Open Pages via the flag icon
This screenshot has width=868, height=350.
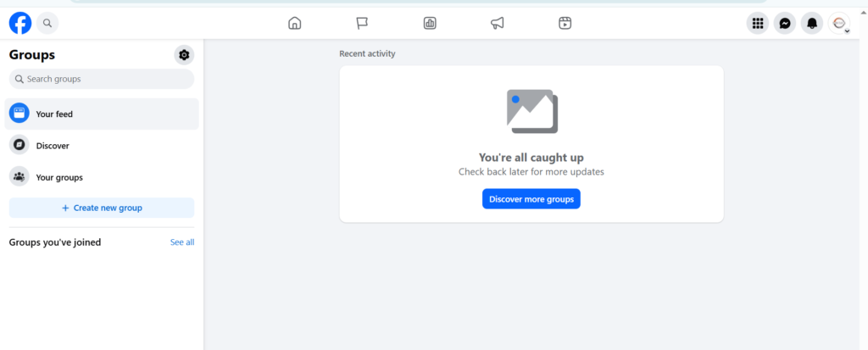[x=362, y=24]
